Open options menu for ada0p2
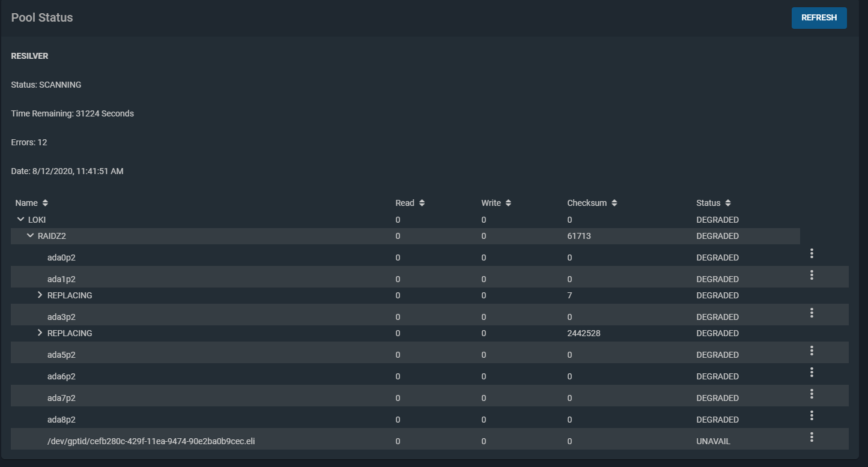This screenshot has width=868, height=467. pyautogui.click(x=812, y=254)
